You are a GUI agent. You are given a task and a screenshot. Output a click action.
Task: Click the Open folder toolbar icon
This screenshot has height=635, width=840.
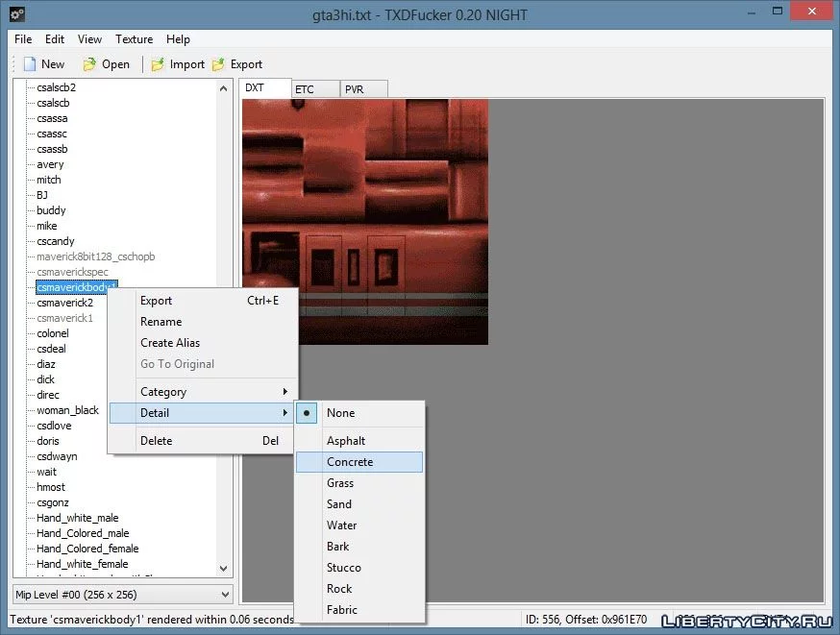pos(89,64)
